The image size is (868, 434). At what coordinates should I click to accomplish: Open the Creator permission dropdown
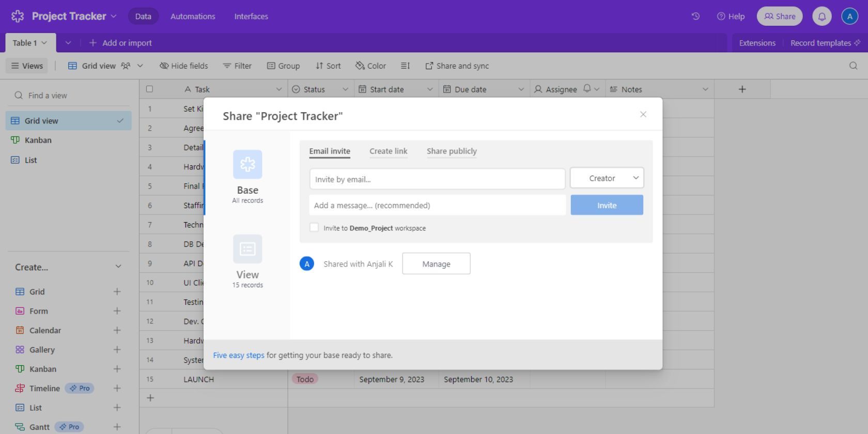pos(607,178)
